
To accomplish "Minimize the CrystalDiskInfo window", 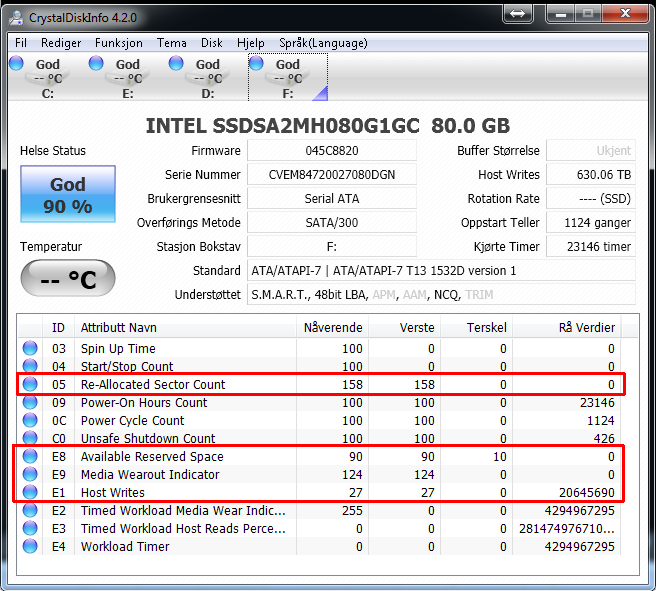I will point(561,14).
